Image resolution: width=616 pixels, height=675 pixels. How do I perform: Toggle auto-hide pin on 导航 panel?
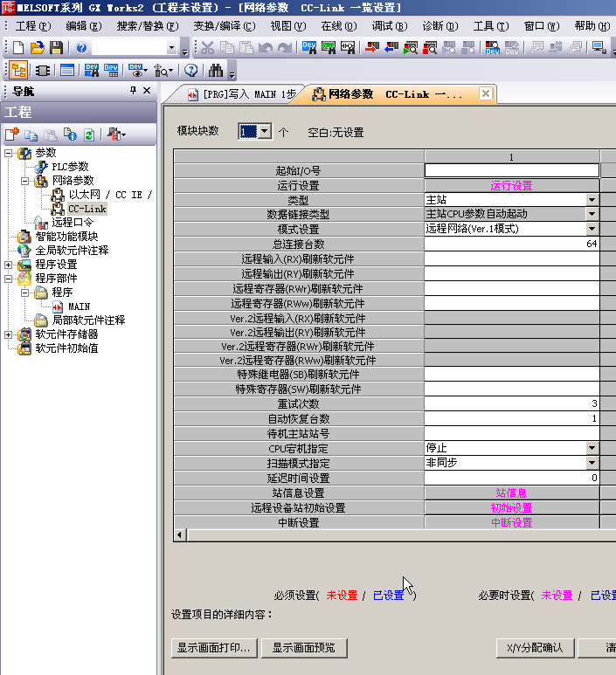[x=133, y=91]
